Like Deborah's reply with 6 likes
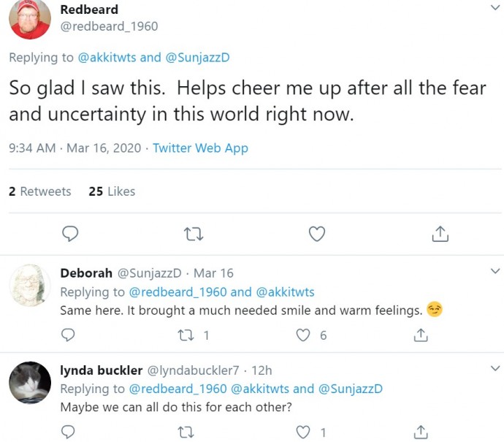The image size is (504, 442). pos(303,335)
